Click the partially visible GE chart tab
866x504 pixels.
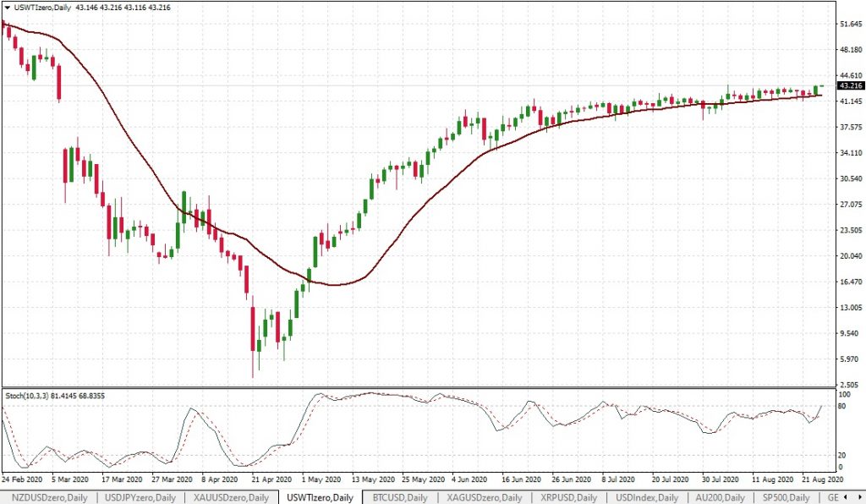[833, 498]
